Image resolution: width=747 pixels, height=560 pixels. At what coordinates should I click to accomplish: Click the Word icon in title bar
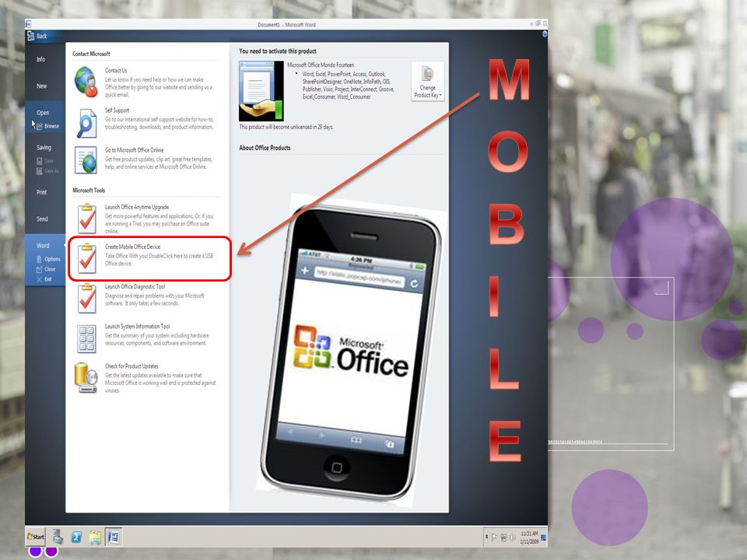pos(29,24)
